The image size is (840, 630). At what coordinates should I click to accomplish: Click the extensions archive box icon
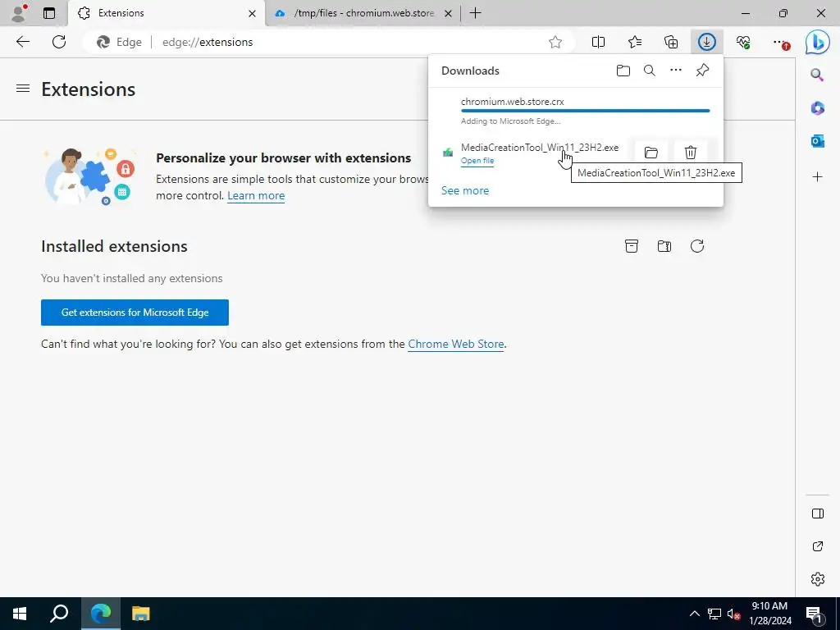(x=632, y=246)
